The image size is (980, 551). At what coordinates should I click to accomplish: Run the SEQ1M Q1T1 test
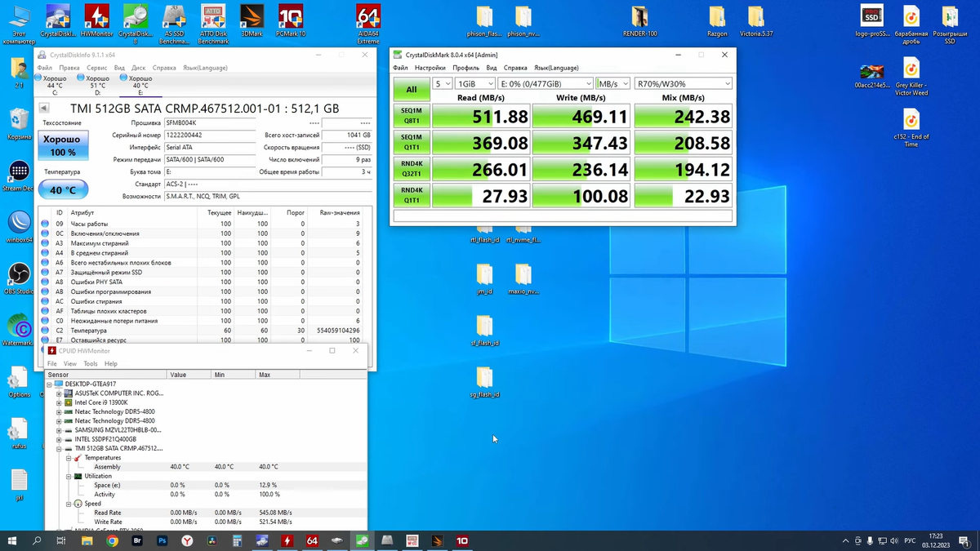(x=411, y=143)
